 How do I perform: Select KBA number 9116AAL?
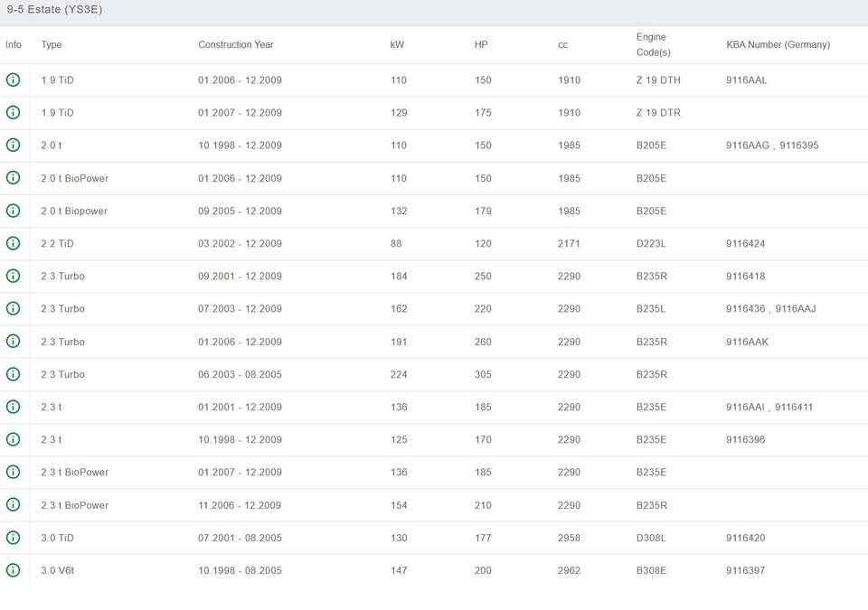[x=746, y=80]
